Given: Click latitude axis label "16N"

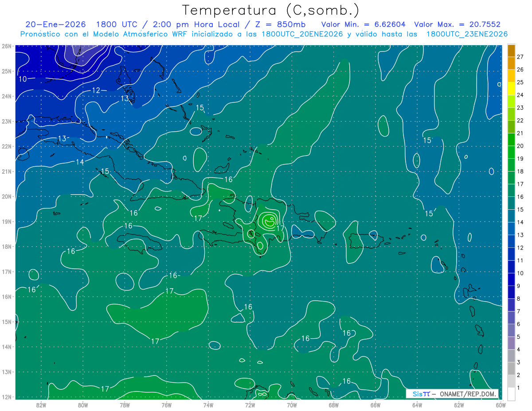Looking at the screenshot, I should pos(6,297).
